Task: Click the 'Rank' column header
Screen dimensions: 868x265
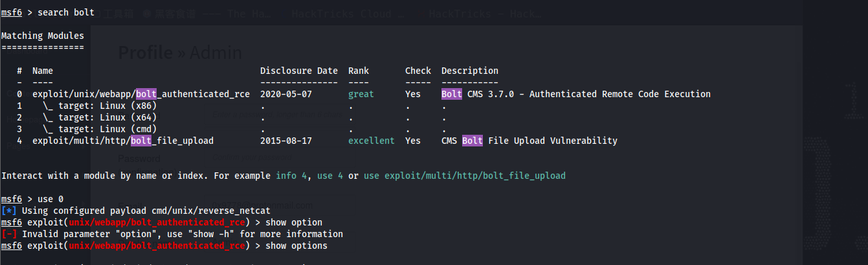Action: [x=359, y=71]
